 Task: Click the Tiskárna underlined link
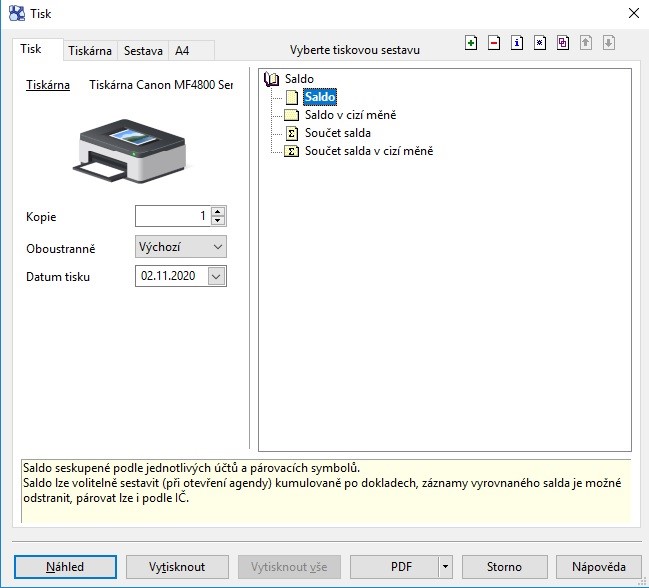coord(48,85)
